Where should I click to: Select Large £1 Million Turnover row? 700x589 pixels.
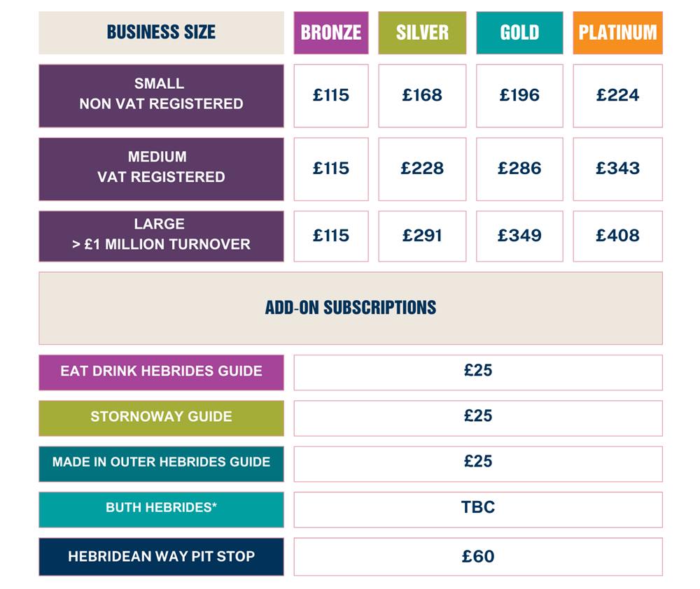click(x=161, y=236)
